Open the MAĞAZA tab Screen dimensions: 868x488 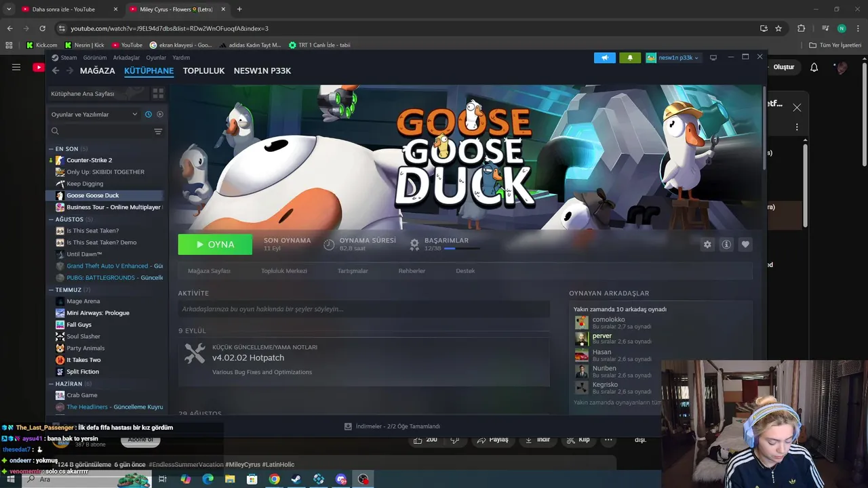click(x=98, y=70)
